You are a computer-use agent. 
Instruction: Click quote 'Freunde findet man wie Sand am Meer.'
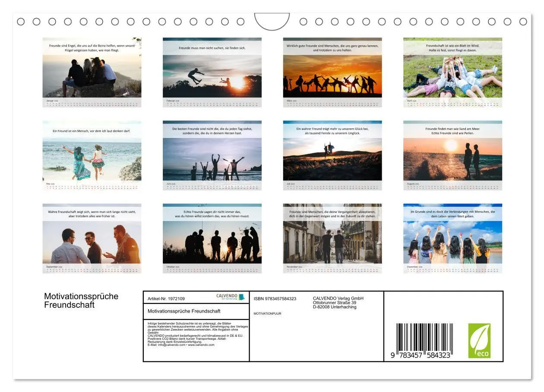click(452, 129)
